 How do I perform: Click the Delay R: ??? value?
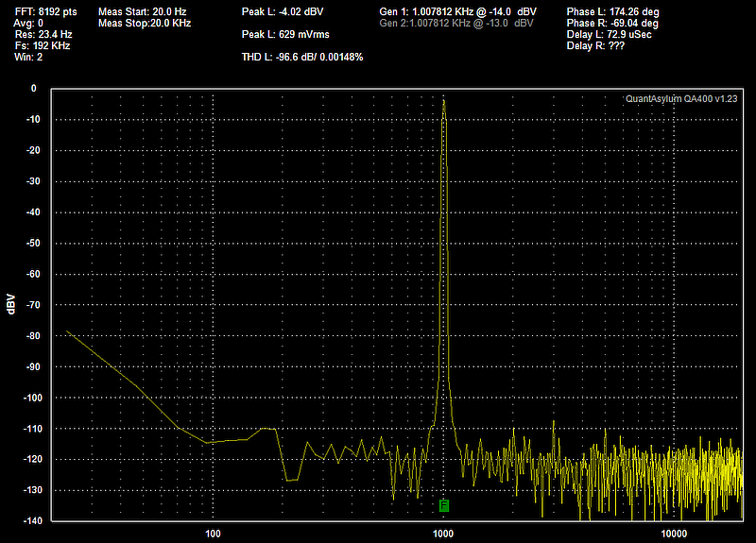tap(595, 45)
